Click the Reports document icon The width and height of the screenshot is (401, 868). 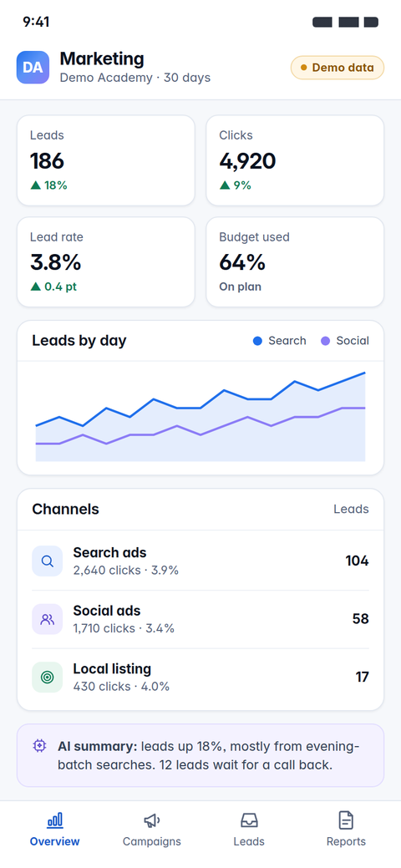346,820
